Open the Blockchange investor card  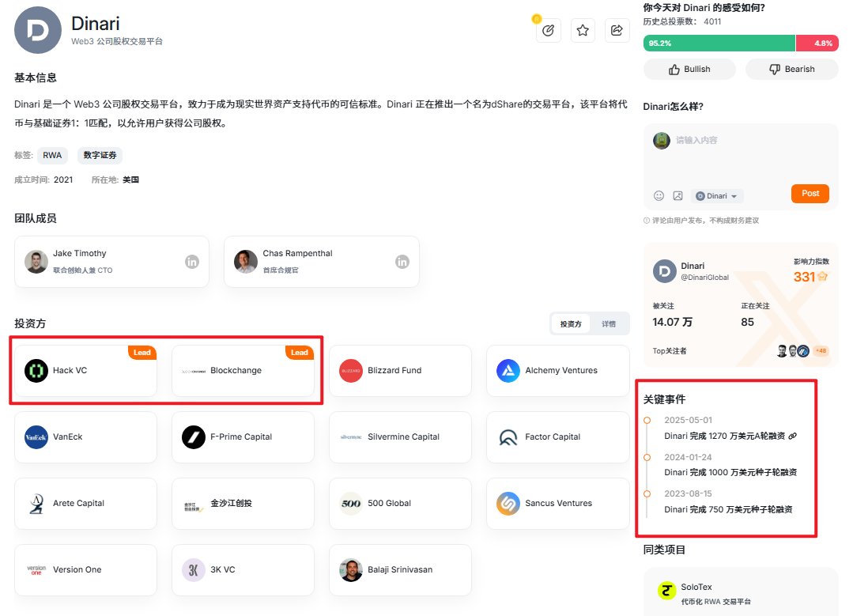[x=243, y=371]
